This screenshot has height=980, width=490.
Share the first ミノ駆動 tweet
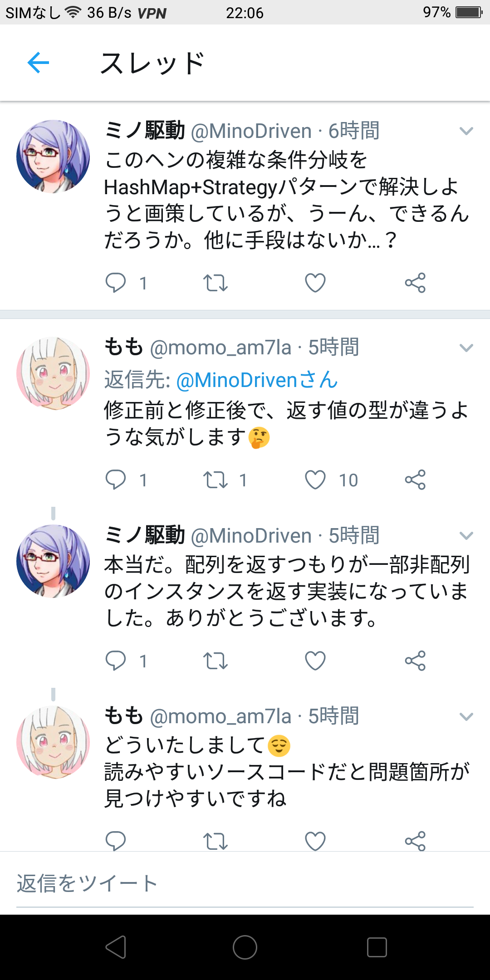tap(415, 283)
